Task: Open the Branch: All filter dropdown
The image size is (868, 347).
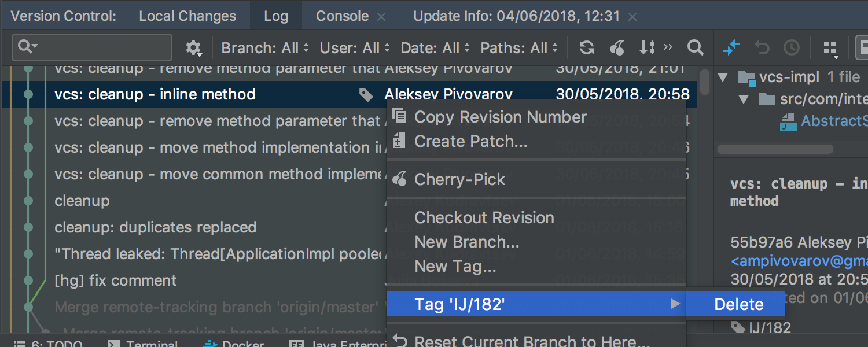Action: [265, 48]
